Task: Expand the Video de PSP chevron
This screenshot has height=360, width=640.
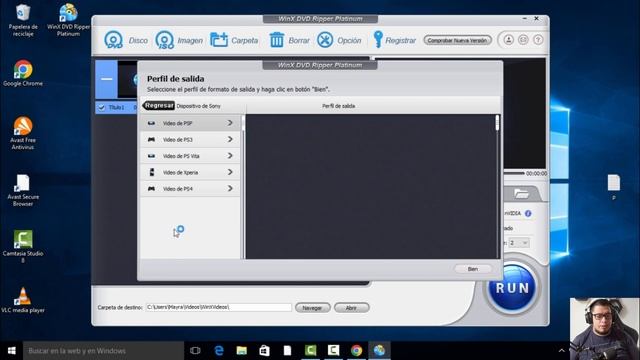Action: (230, 123)
